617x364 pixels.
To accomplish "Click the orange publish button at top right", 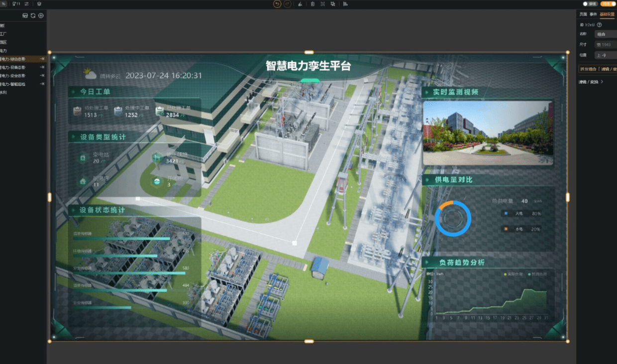I will (x=607, y=4).
